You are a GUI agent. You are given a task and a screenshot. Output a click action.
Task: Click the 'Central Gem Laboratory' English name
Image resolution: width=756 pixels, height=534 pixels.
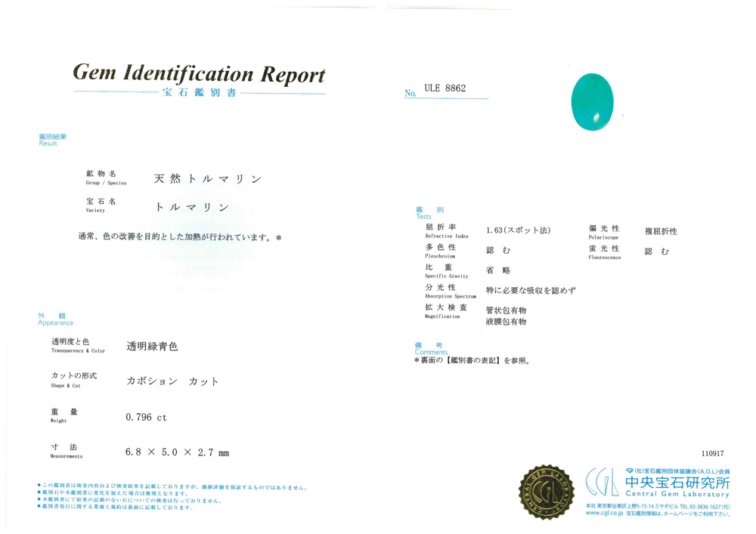[x=677, y=494]
